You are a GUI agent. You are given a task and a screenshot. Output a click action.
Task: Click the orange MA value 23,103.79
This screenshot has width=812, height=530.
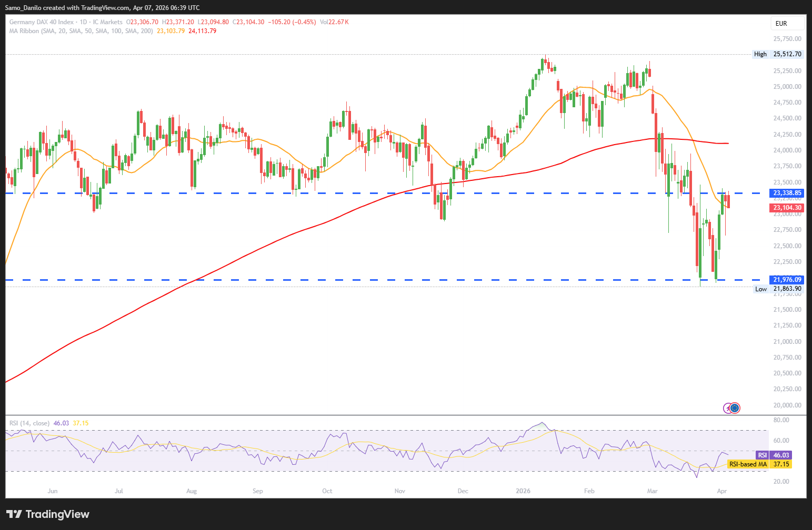[x=171, y=31]
